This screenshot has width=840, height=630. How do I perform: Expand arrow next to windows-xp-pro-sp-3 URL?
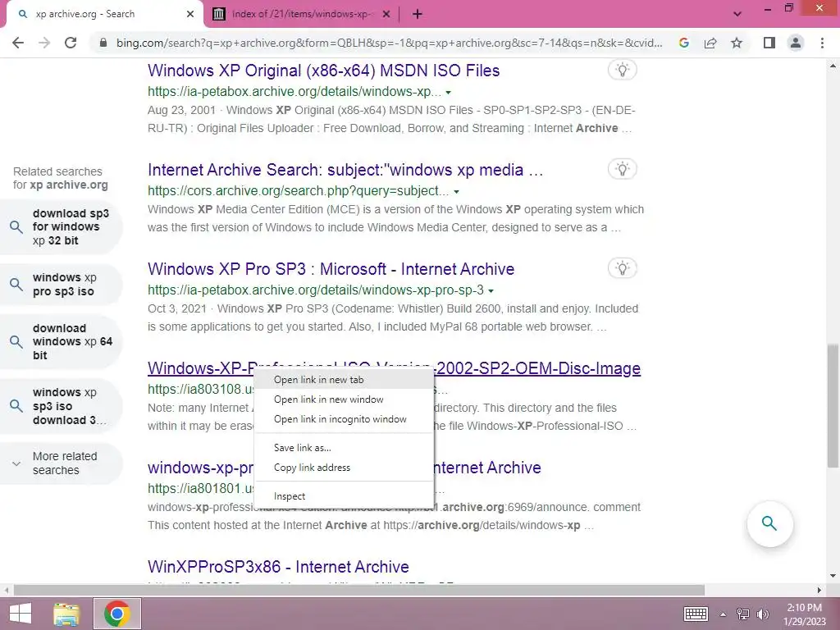491,291
